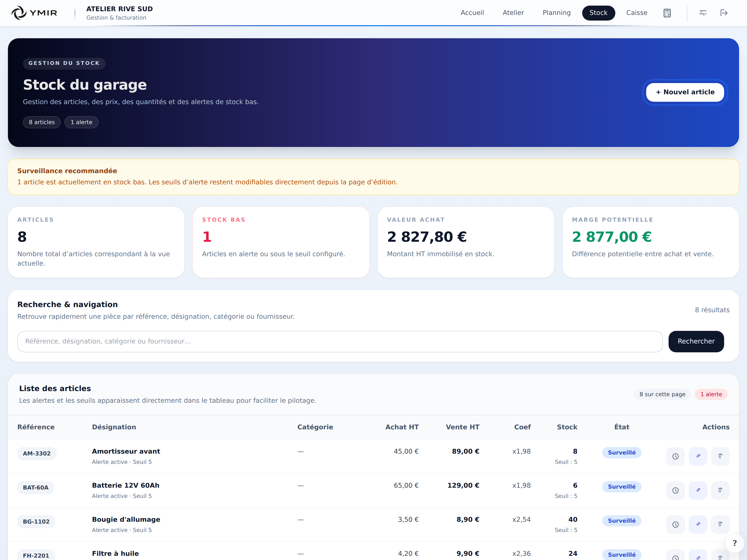The height and width of the screenshot is (560, 747).
Task: Click the Amortisseur avant designation
Action: [x=126, y=451]
